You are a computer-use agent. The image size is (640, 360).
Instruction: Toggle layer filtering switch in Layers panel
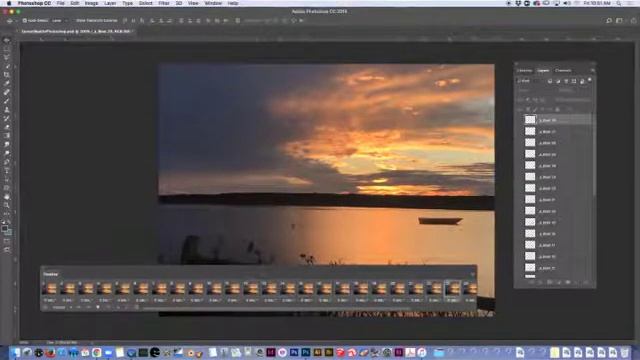589,81
